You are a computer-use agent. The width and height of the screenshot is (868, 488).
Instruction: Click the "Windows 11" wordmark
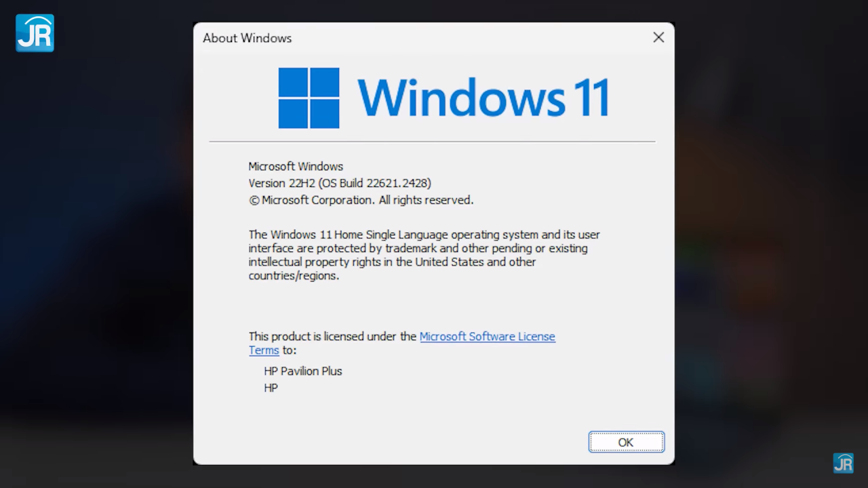click(x=484, y=98)
